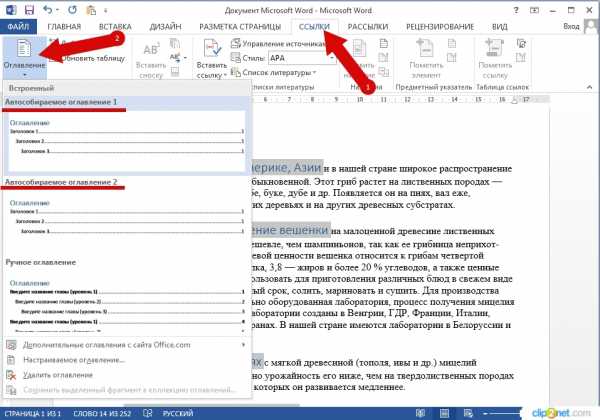
Task: Click the horizontal scrollbar thumb below the document
Action: coord(212,405)
